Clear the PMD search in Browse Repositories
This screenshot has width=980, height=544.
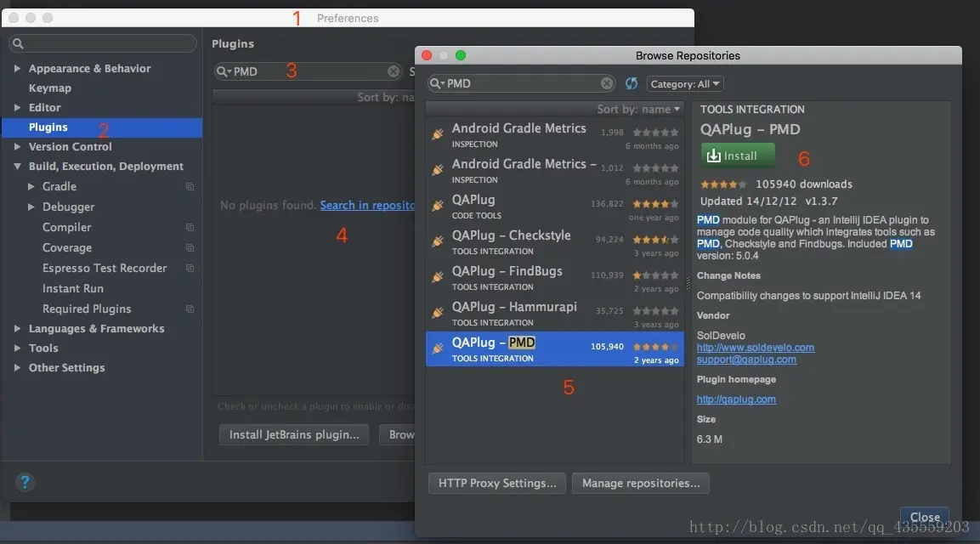point(607,83)
